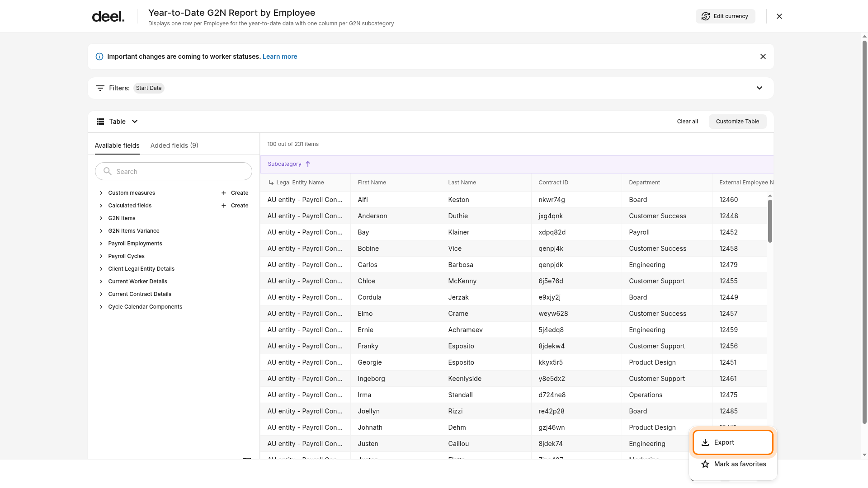Click the Table view grid icon
The height and width of the screenshot is (488, 868).
[x=100, y=122]
